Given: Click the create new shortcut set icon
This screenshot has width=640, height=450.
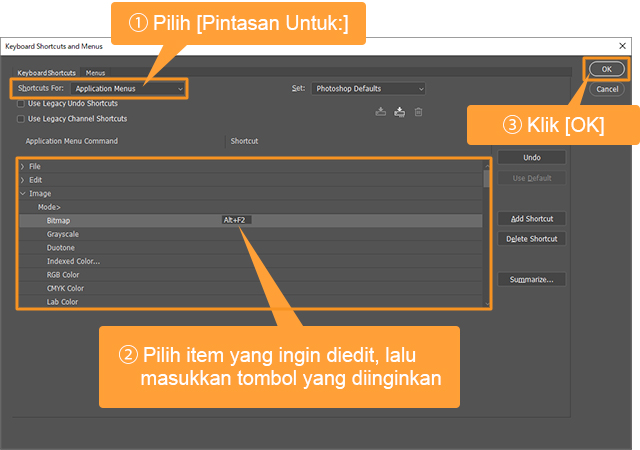Looking at the screenshot, I should point(399,112).
